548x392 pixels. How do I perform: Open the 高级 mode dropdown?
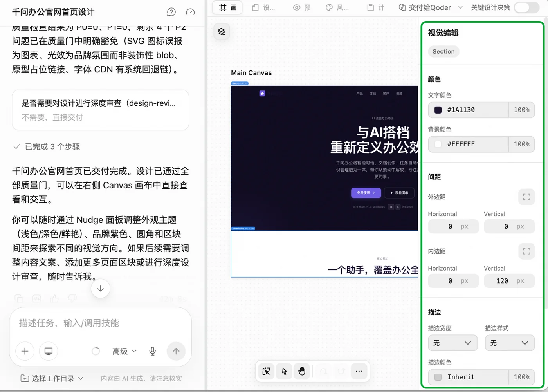pyautogui.click(x=124, y=351)
